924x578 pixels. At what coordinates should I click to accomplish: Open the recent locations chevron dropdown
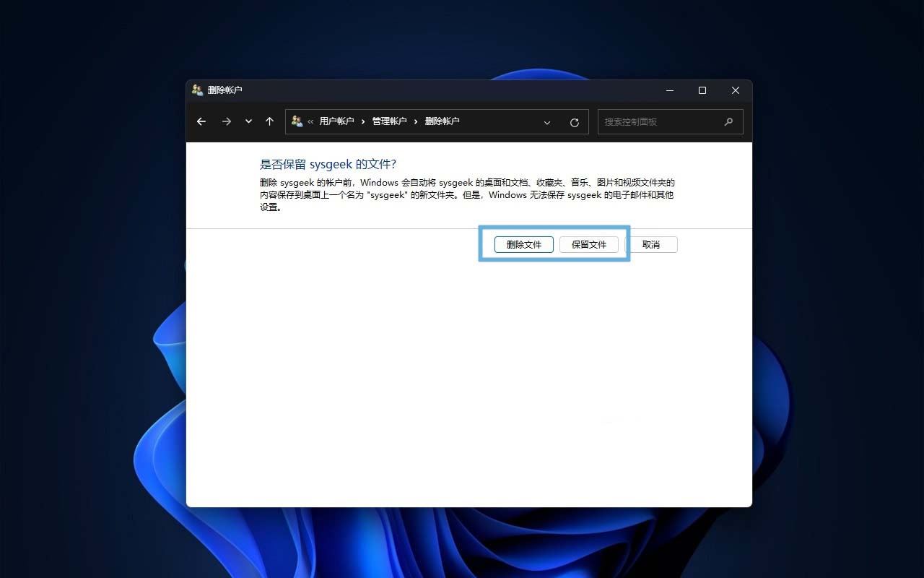248,122
